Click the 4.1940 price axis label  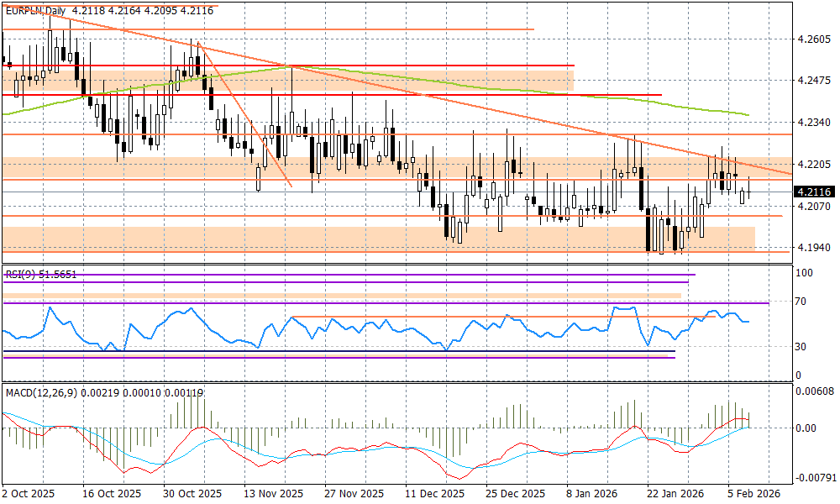pyautogui.click(x=812, y=247)
